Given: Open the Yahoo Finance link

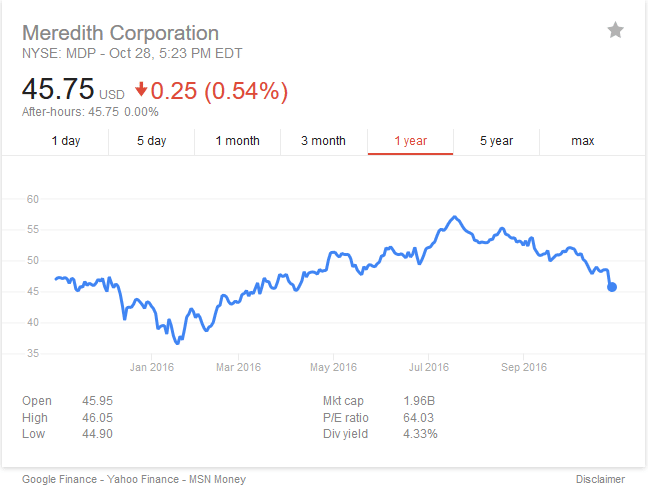Looking at the screenshot, I should tap(143, 479).
